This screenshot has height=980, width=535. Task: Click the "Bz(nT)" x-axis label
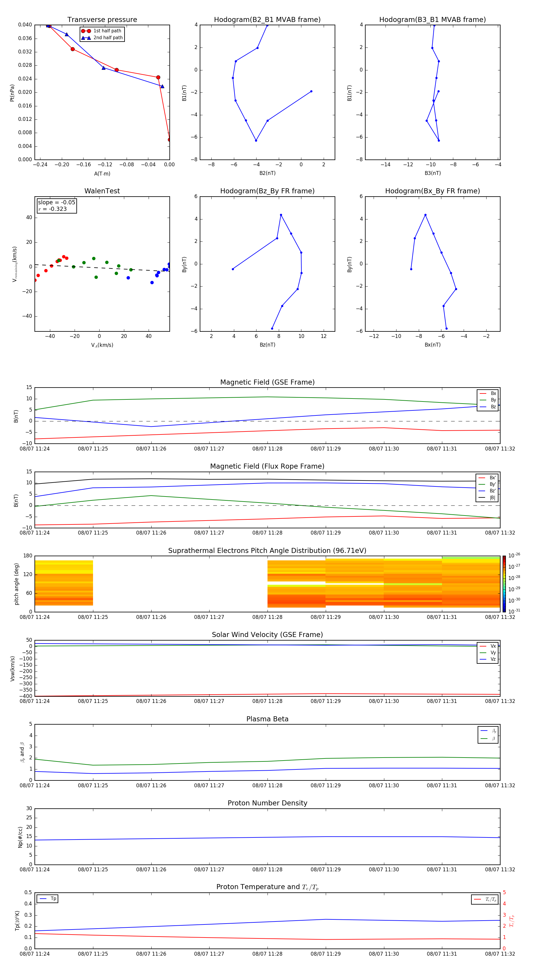[x=267, y=345]
